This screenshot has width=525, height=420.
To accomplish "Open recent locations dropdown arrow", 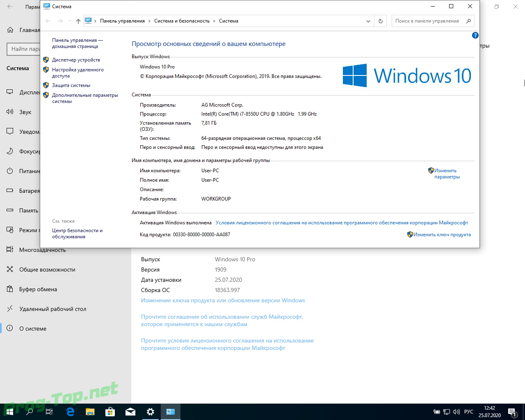I will pos(70,21).
